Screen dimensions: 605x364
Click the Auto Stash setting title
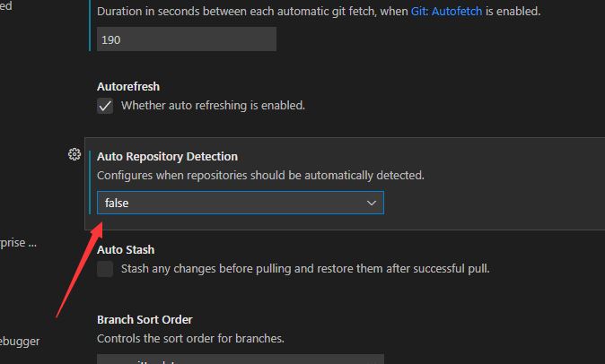126,249
